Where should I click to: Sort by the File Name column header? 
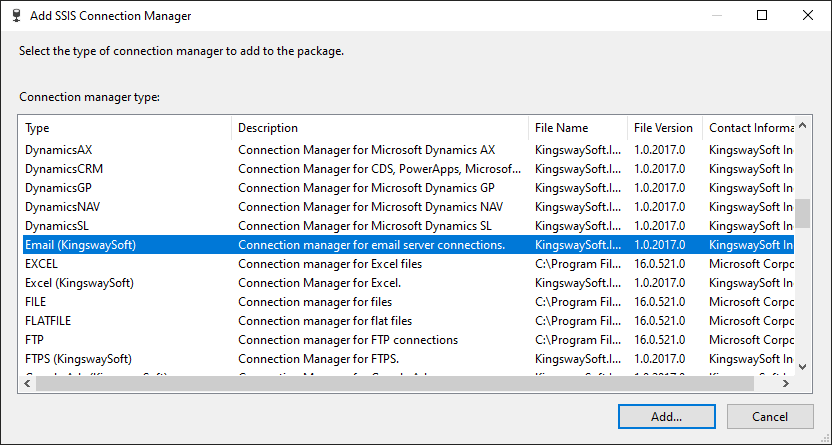578,128
